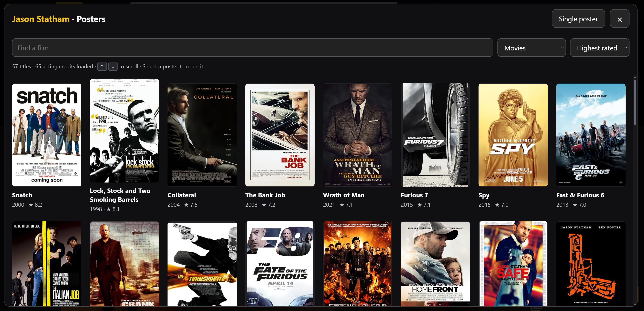Open The Expendables 2 poster
The height and width of the screenshot is (311, 644).
point(358,264)
